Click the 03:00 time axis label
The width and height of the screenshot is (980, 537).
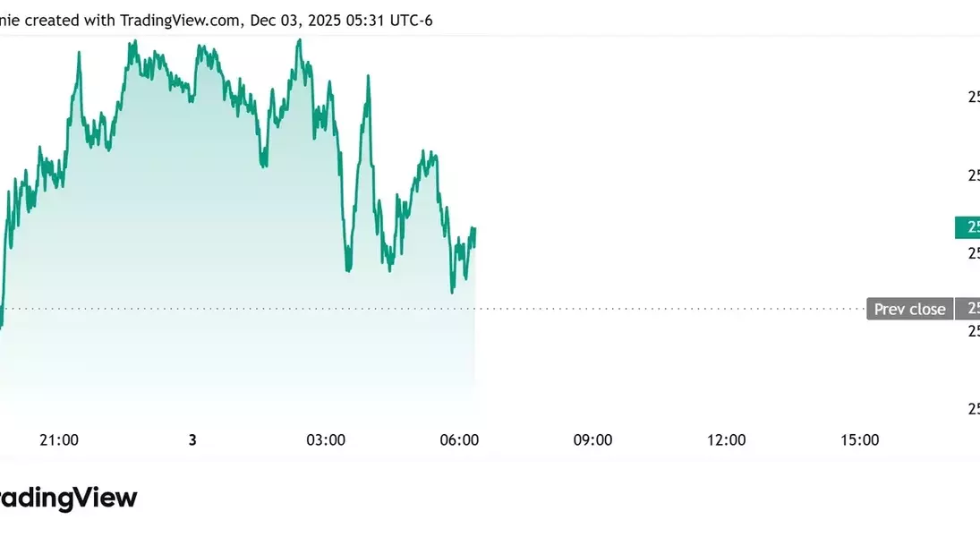pos(326,439)
